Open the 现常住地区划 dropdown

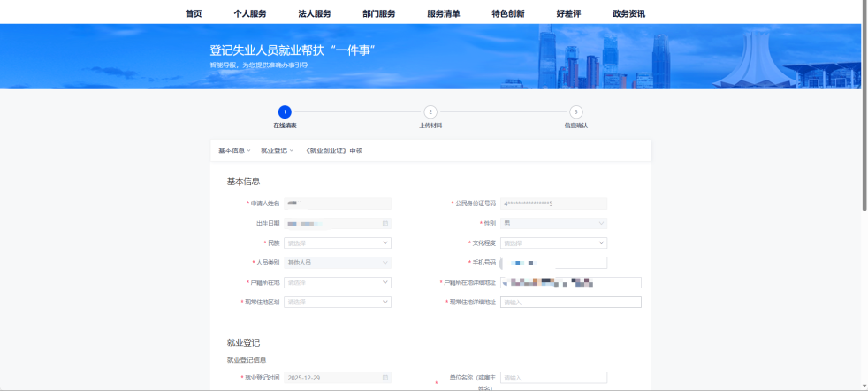click(x=338, y=302)
